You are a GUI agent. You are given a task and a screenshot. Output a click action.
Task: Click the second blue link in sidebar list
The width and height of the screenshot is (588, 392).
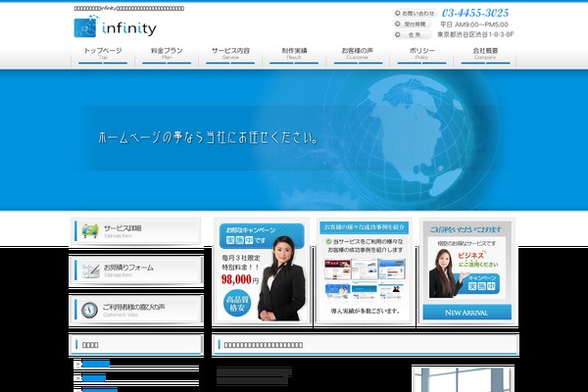tap(94, 377)
